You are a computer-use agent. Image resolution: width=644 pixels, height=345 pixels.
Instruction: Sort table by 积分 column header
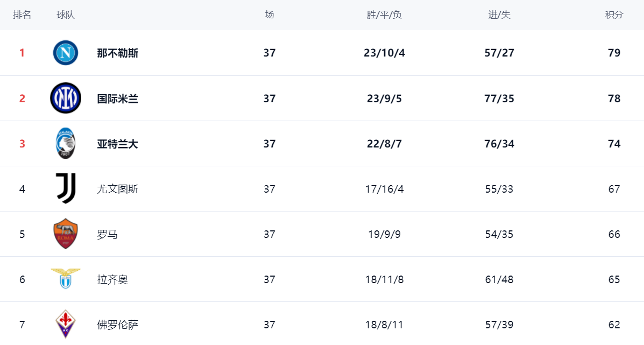coord(614,15)
